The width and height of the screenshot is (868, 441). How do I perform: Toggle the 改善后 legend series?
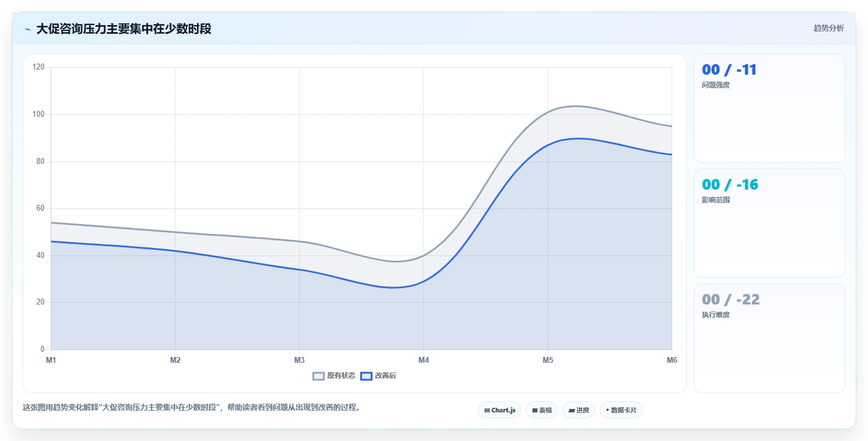pyautogui.click(x=378, y=376)
